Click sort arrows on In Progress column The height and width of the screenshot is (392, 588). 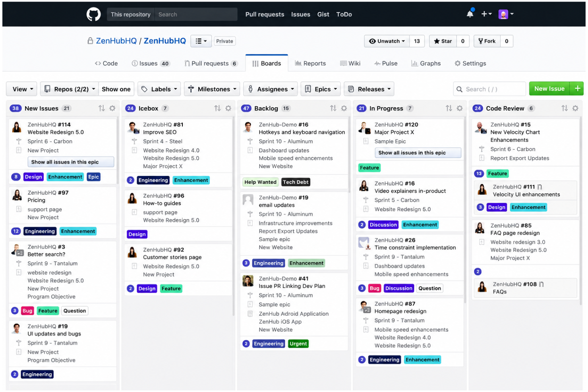point(449,108)
